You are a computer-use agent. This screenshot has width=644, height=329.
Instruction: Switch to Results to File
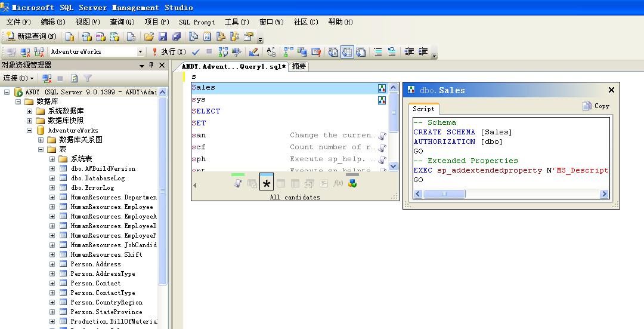point(361,52)
